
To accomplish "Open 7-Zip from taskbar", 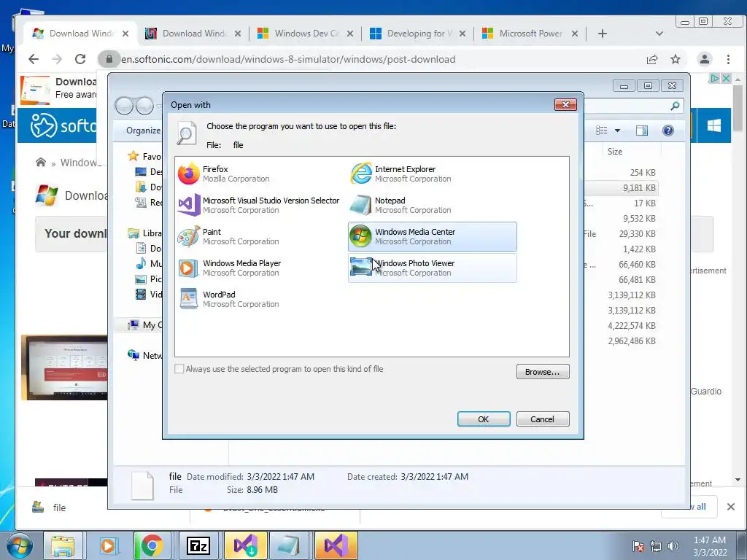I will click(x=198, y=545).
